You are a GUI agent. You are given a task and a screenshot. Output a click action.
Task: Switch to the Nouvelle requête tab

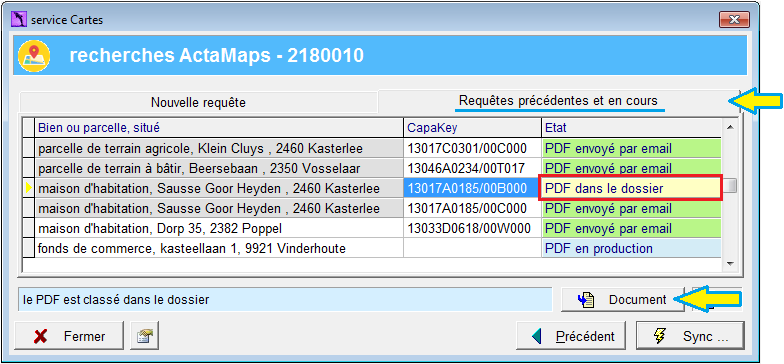tap(198, 103)
